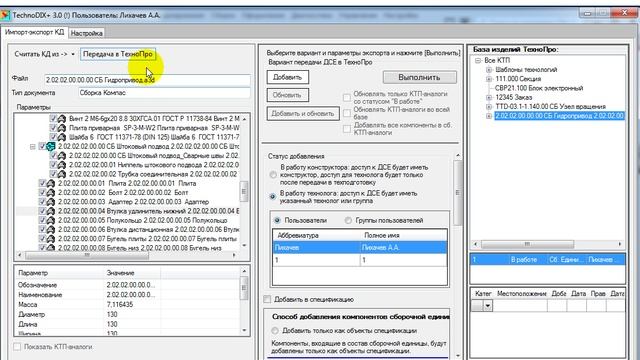Click part icon of Втулка удлинитель нижний row
Viewport: 640px width, 360px height.
coord(51,211)
